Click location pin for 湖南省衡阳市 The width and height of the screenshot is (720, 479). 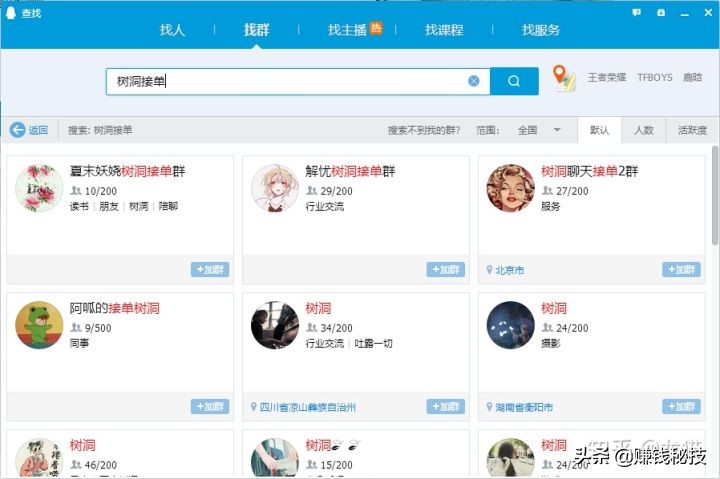pos(489,406)
